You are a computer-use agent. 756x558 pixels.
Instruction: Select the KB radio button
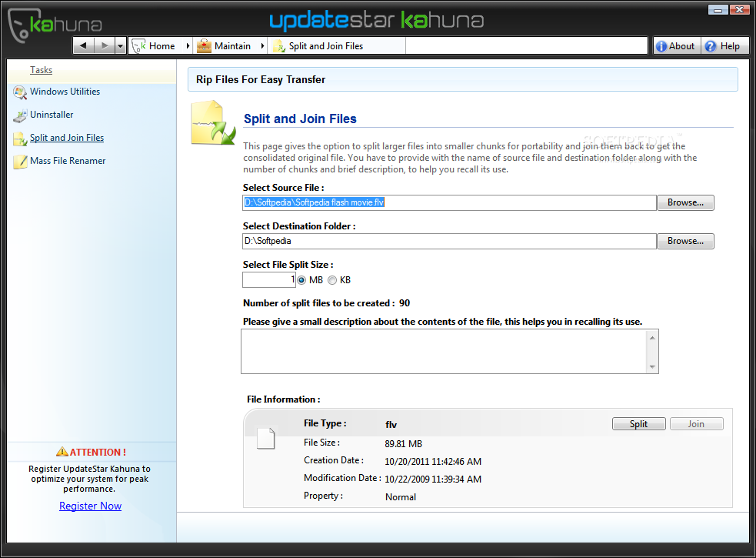[x=332, y=280]
